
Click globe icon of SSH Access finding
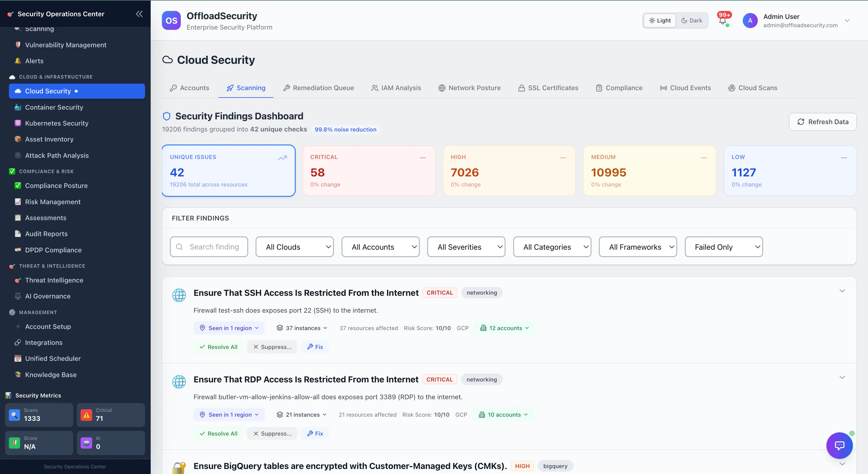click(179, 295)
